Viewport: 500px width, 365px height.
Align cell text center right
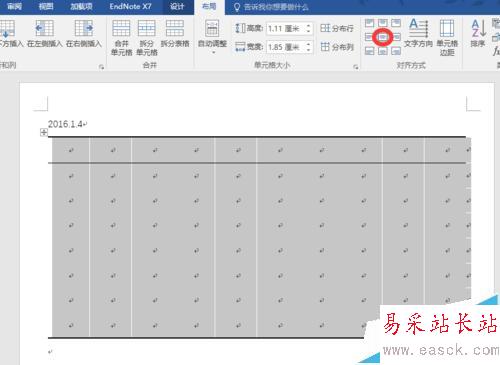pyautogui.click(x=396, y=37)
